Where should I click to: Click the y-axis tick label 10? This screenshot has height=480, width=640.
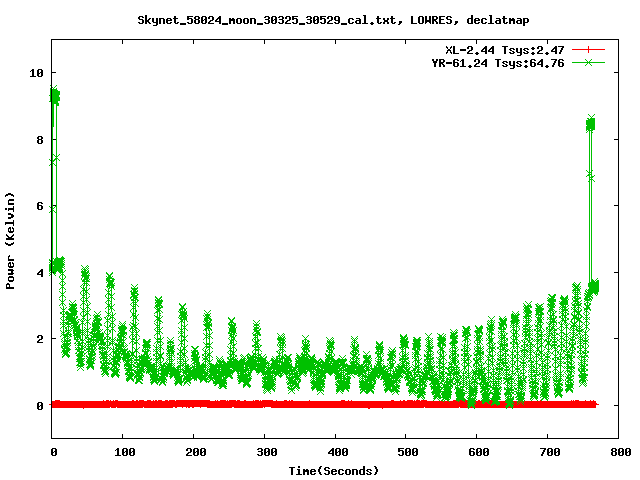tap(36, 73)
